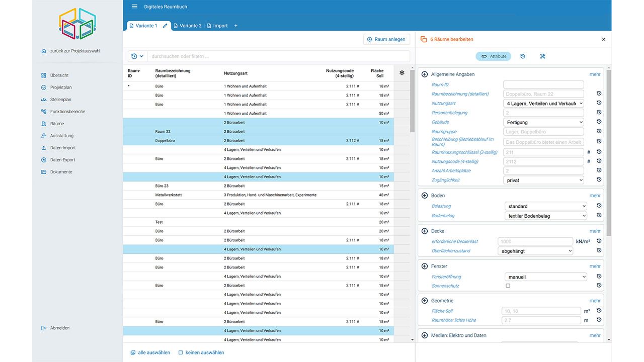Click mehr link in Allgemeine Angaben
Screen dimensions: 644x362
(x=595, y=74)
